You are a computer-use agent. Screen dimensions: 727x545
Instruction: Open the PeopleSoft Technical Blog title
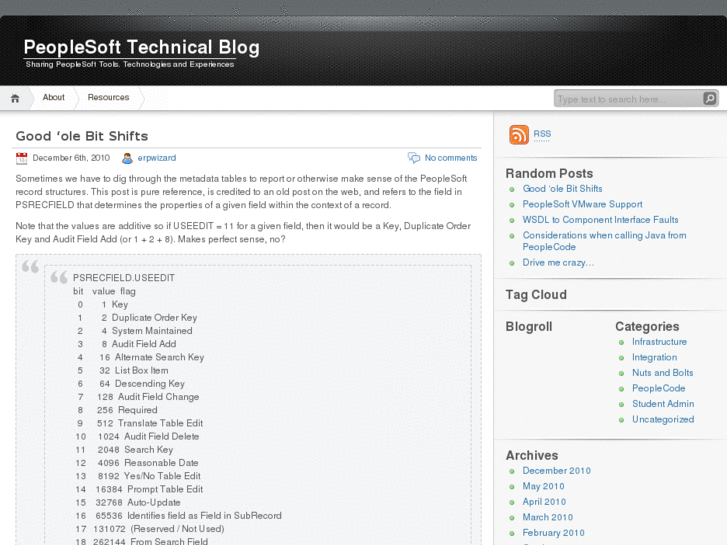point(141,47)
